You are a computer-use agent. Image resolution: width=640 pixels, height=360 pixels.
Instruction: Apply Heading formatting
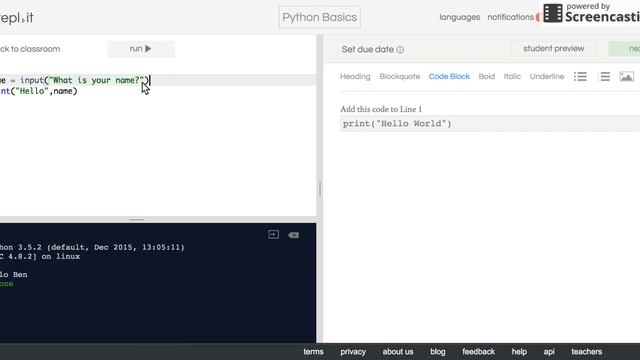coord(355,76)
